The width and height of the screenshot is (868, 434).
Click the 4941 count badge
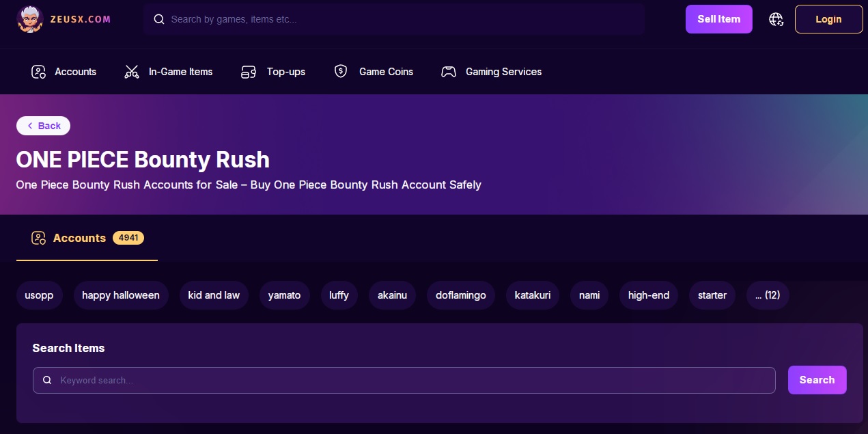coord(128,238)
